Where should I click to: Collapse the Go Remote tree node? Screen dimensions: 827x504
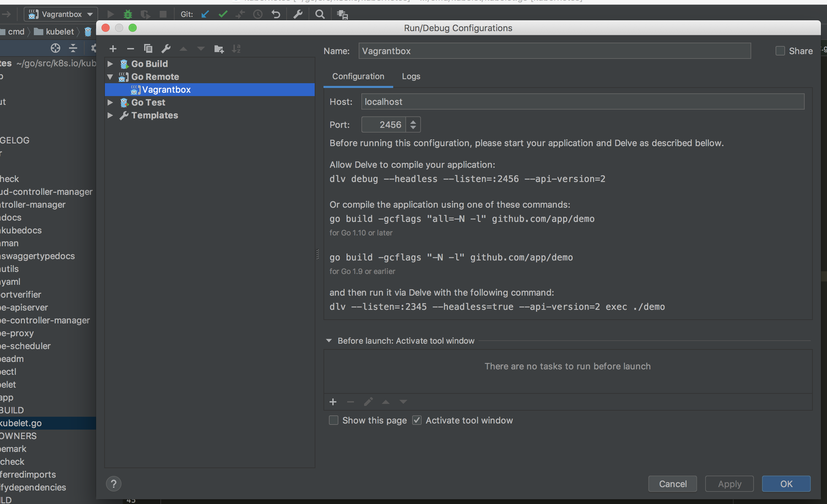click(110, 77)
